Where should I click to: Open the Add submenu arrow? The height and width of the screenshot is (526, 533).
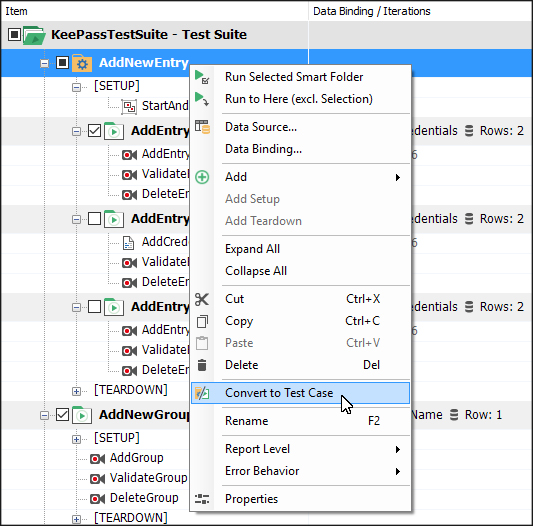tap(397, 177)
